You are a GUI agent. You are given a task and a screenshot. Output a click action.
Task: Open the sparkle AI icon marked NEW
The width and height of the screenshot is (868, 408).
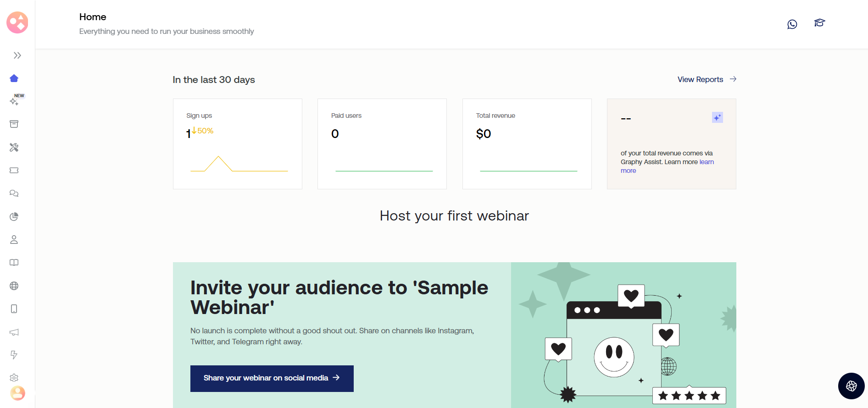tap(14, 101)
